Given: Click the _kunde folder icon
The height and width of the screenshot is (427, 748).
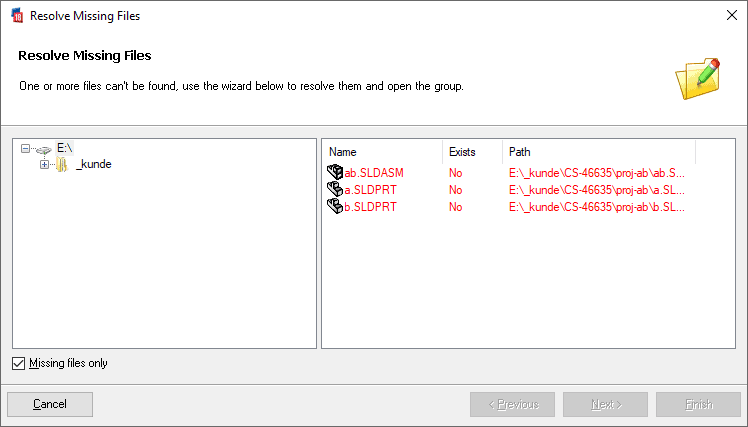Looking at the screenshot, I should (x=62, y=165).
